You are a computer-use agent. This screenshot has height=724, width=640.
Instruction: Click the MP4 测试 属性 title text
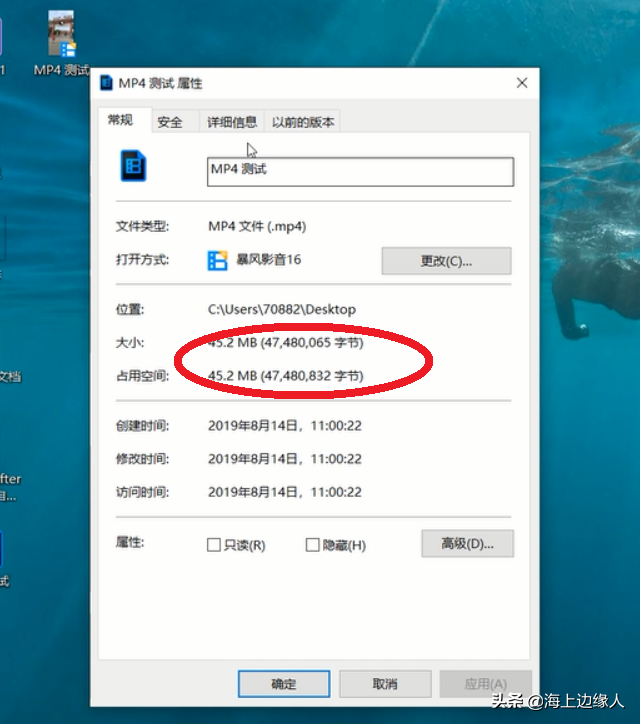click(160, 83)
